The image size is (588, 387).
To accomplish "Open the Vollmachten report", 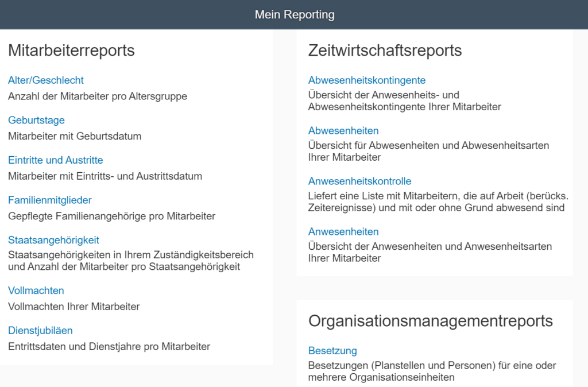I will tap(36, 291).
